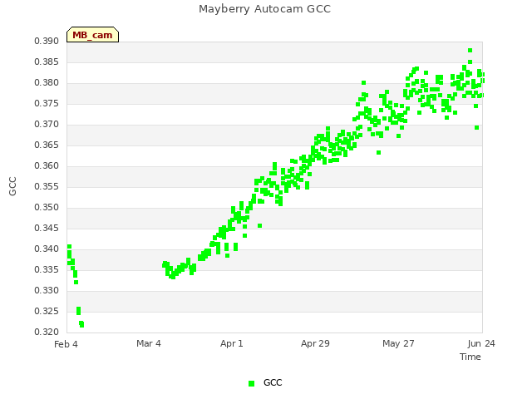Screen dimensions: 532x399
Task: Click the May 27 axis label
Action: tap(398, 343)
